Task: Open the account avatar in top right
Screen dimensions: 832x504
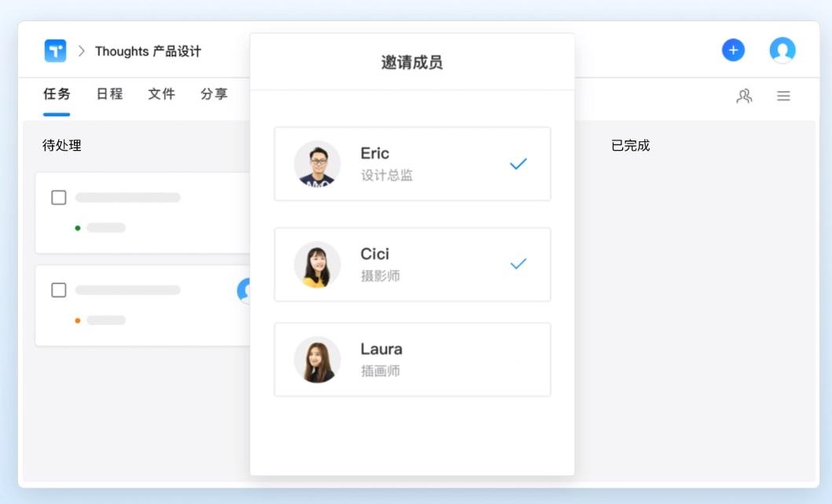Action: [x=782, y=49]
